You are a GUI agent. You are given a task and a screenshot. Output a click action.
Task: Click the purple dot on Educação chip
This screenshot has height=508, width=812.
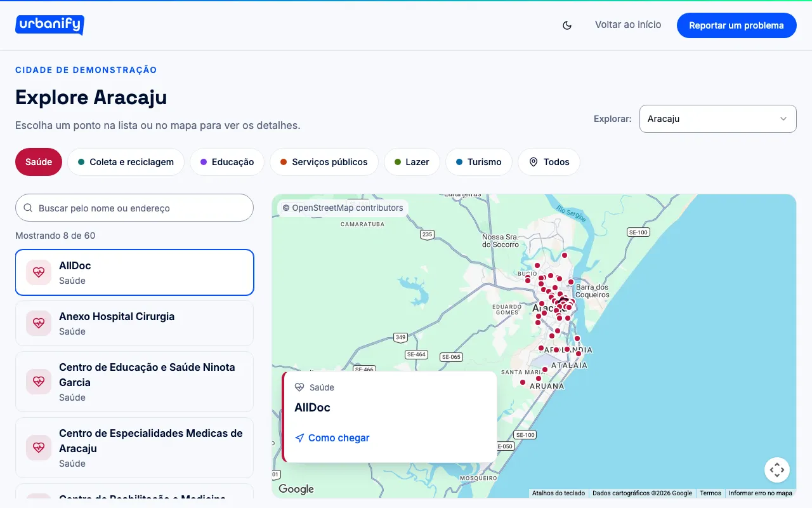(204, 162)
